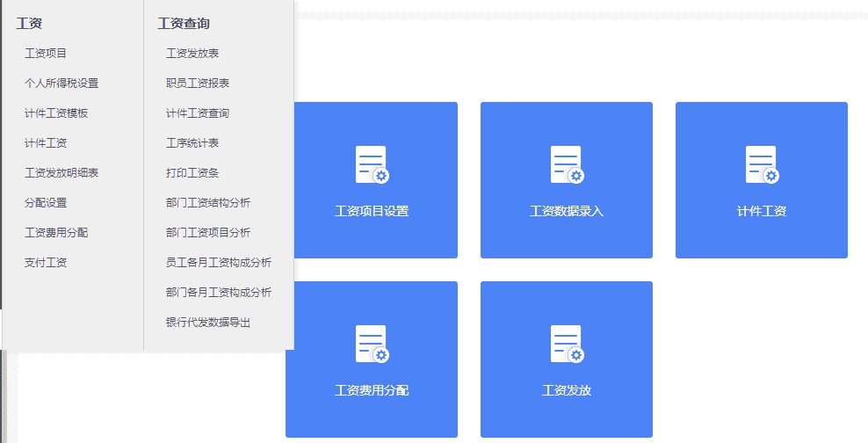This screenshot has height=443, width=868.
Task: Open the 工资项目设置 tile label
Action: pos(372,211)
